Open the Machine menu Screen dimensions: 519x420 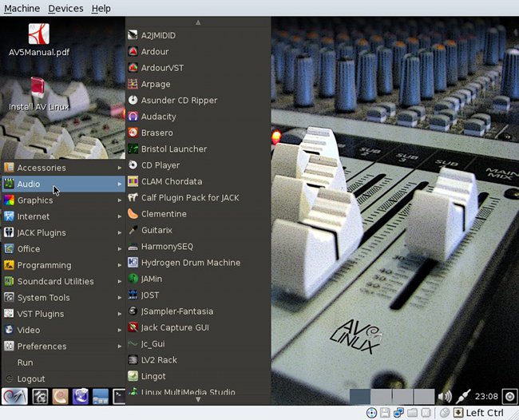point(22,8)
